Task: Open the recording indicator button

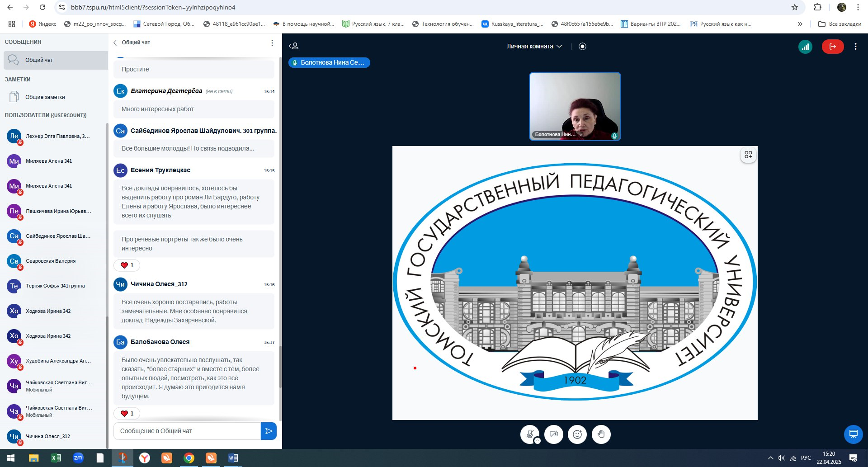Action: (582, 46)
